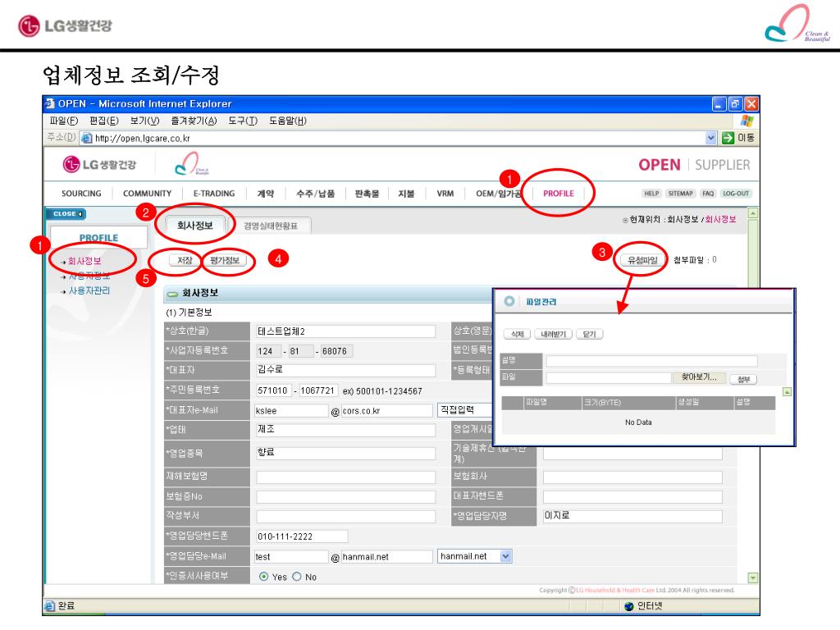This screenshot has width=840, height=630.
Task: Click the 영업담당자명 field with 이지로
Action: pos(632,516)
